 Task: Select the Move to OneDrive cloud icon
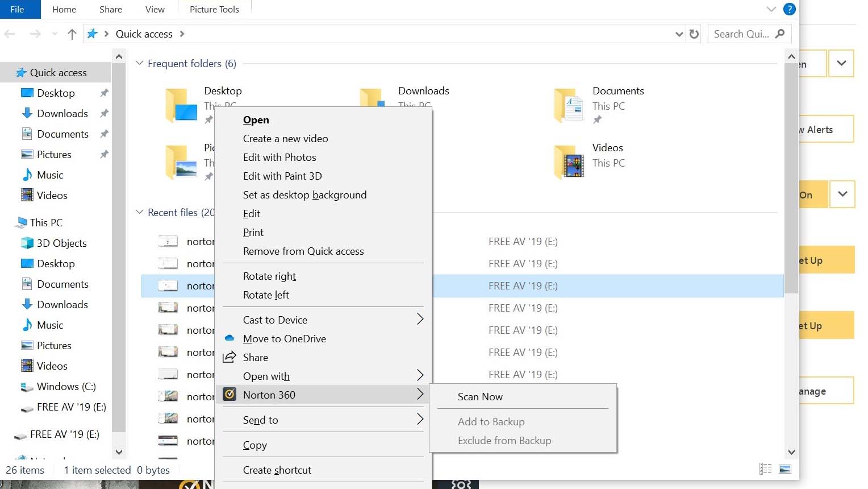(229, 338)
